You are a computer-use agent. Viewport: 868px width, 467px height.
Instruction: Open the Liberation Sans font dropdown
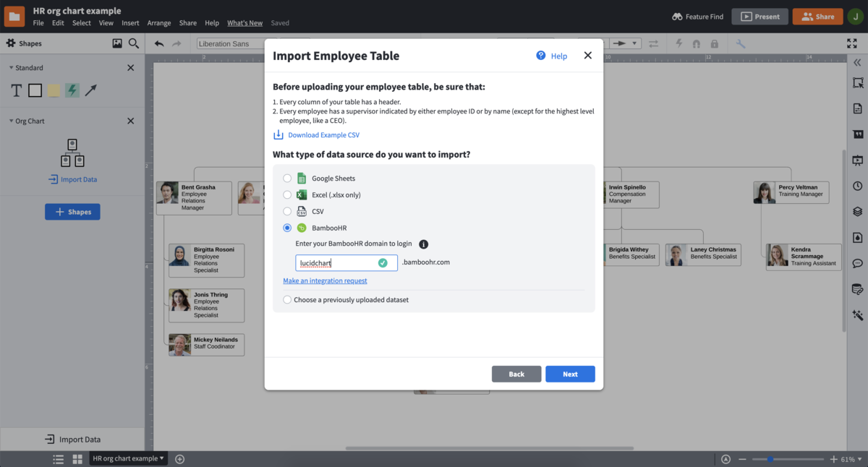click(224, 43)
